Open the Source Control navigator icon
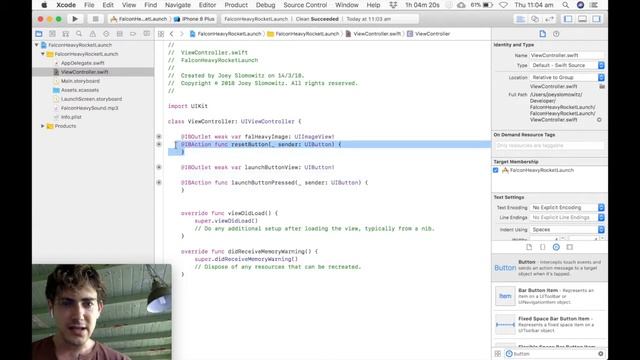 [52, 34]
